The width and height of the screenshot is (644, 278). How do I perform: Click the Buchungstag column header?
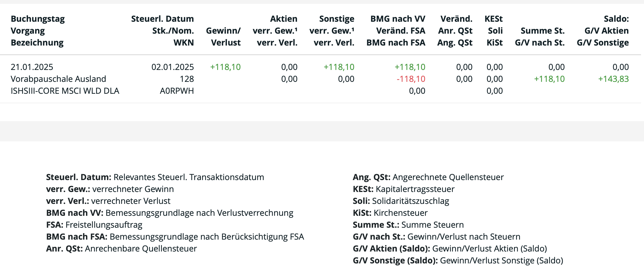pyautogui.click(x=38, y=19)
